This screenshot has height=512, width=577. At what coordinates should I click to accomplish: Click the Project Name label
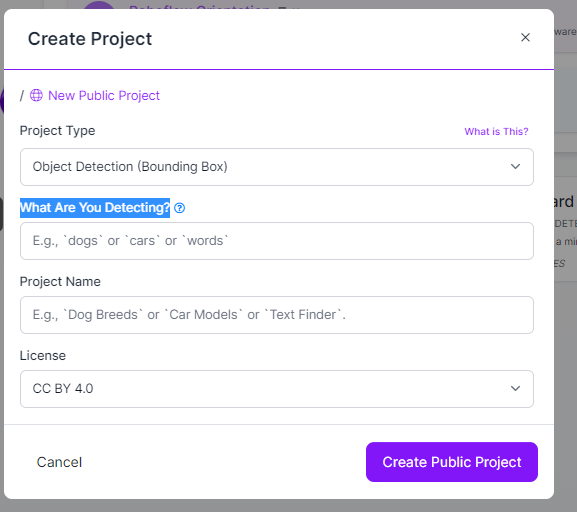tap(60, 282)
